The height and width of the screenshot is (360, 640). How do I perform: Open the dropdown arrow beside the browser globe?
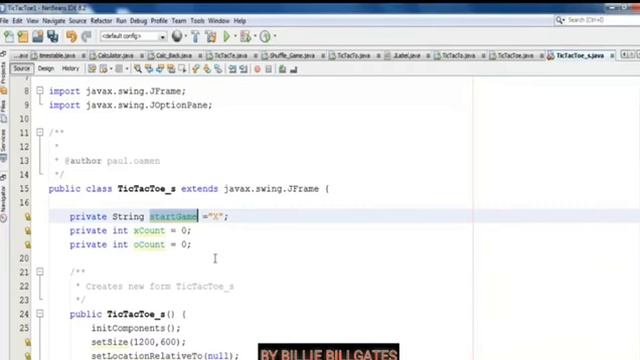coord(186,36)
